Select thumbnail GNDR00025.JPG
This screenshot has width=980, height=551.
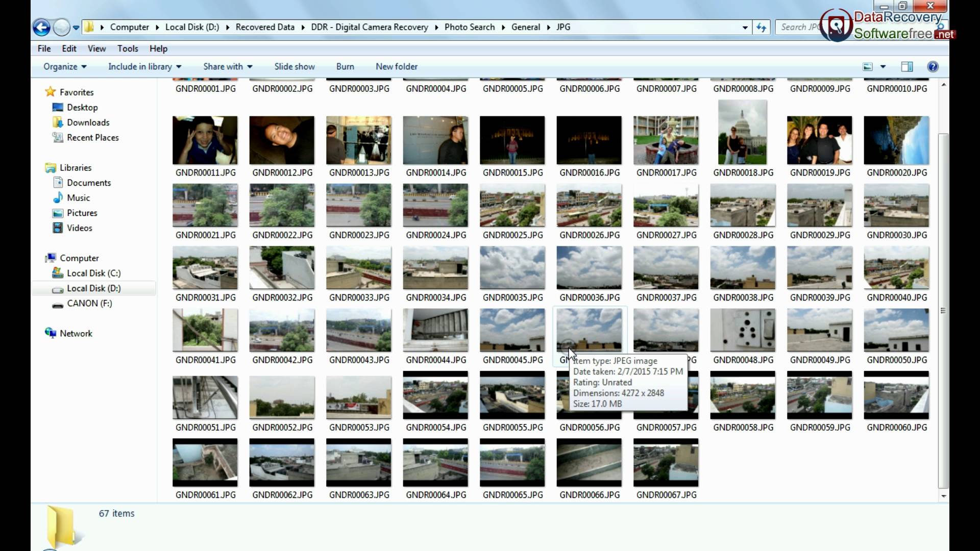tap(512, 205)
